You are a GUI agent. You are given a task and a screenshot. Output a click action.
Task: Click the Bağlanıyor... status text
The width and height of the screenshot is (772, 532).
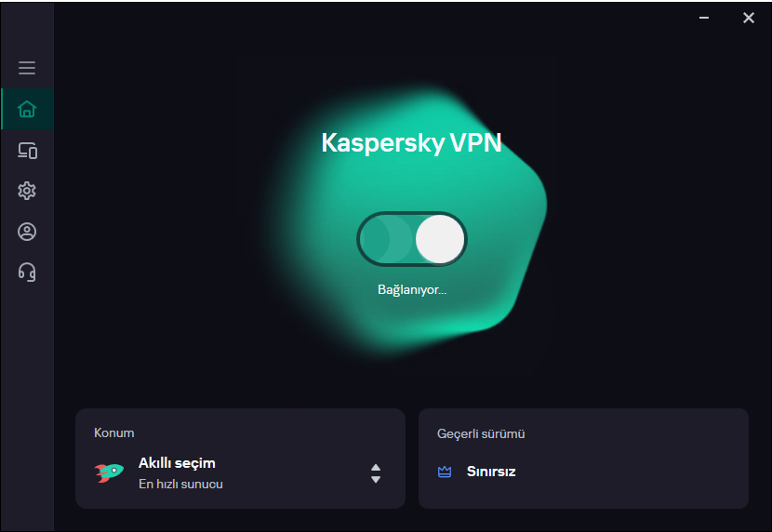pyautogui.click(x=412, y=289)
